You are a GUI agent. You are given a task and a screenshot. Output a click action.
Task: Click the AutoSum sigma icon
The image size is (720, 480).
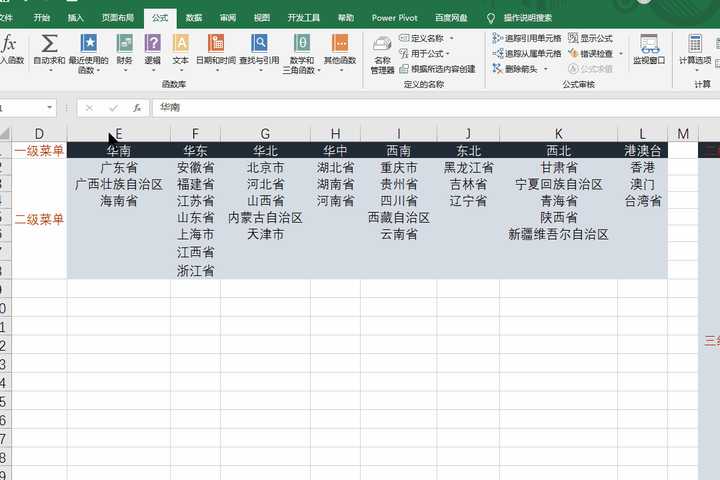tap(49, 44)
